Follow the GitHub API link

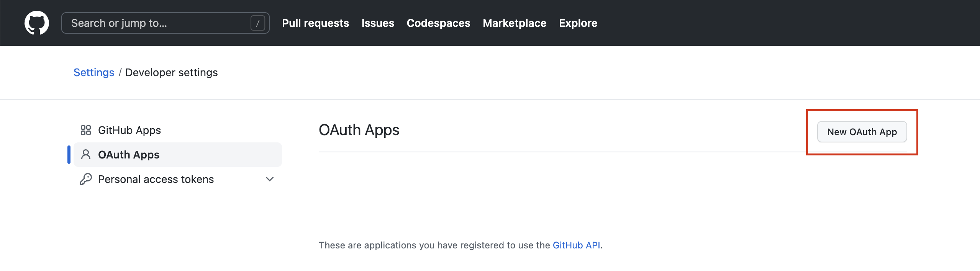pyautogui.click(x=576, y=245)
